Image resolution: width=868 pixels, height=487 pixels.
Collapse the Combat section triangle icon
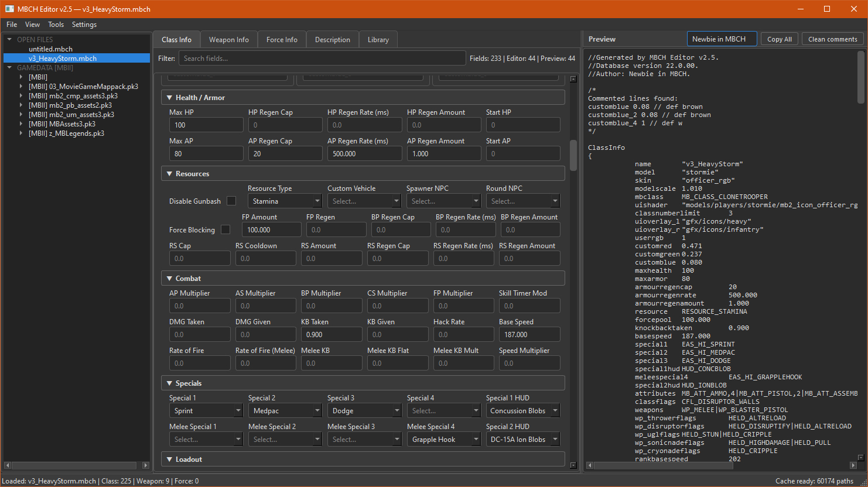[x=169, y=279]
